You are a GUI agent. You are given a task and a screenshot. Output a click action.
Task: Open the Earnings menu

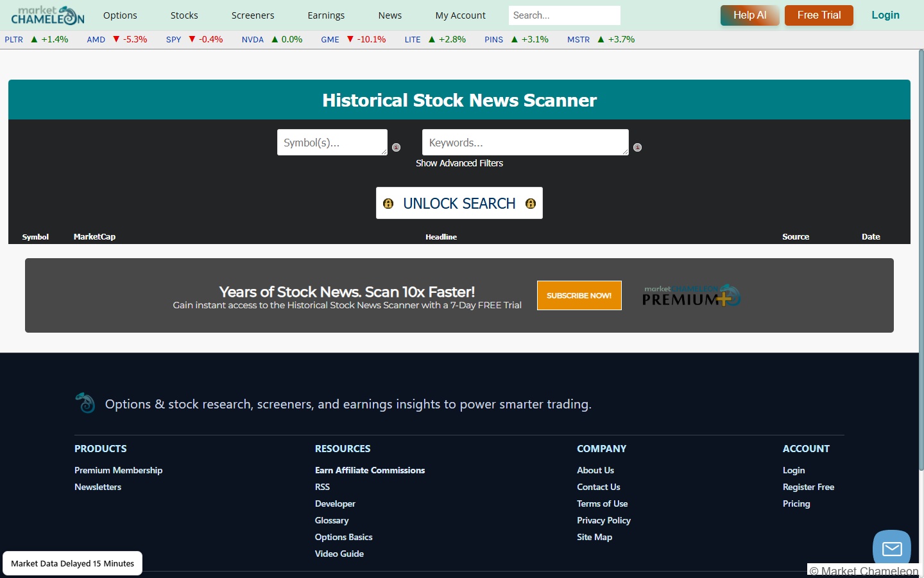click(326, 15)
